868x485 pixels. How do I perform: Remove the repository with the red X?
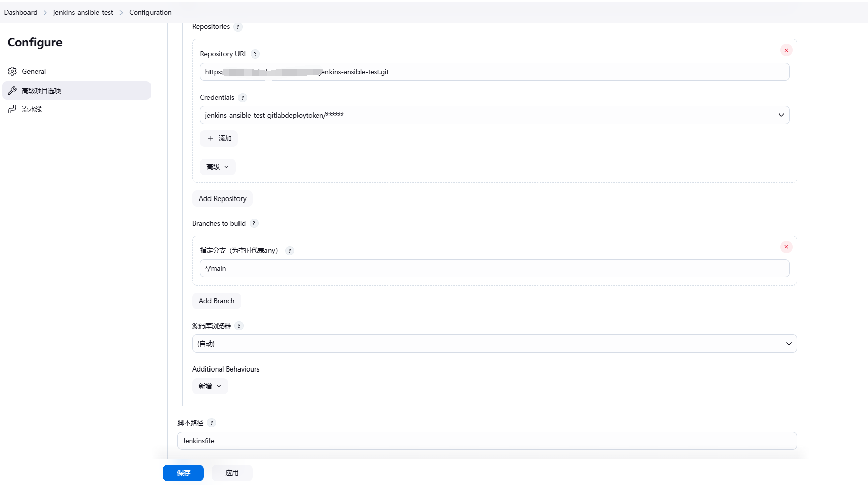(786, 50)
